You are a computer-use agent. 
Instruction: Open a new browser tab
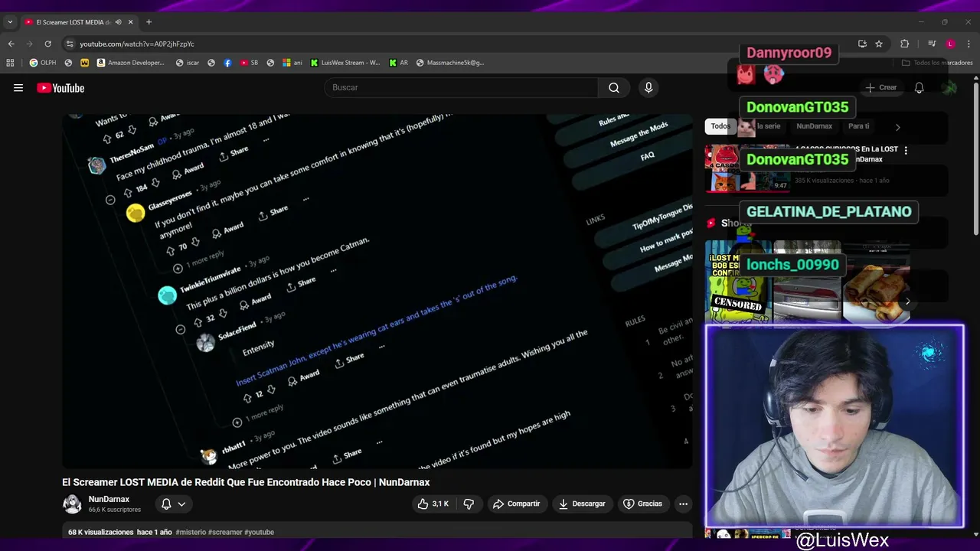149,22
